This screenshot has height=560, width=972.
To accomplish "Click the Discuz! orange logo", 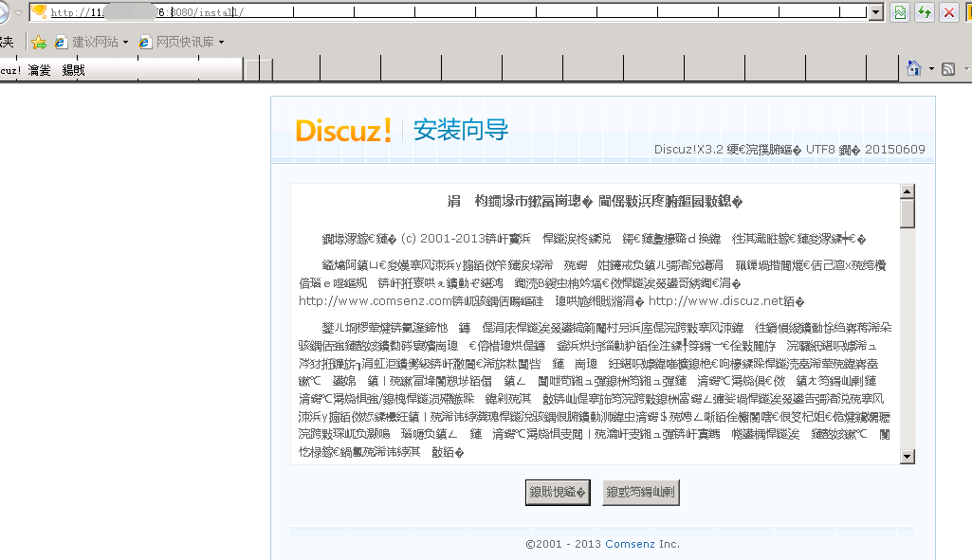I will [343, 131].
